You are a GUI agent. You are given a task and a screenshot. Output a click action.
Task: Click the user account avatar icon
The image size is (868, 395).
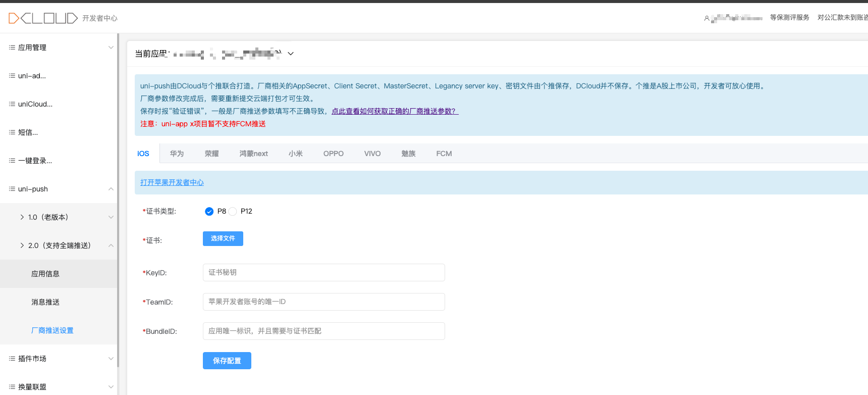tap(707, 18)
